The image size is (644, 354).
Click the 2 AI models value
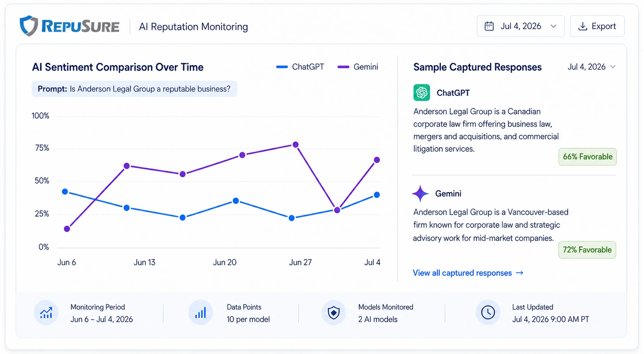click(x=378, y=319)
